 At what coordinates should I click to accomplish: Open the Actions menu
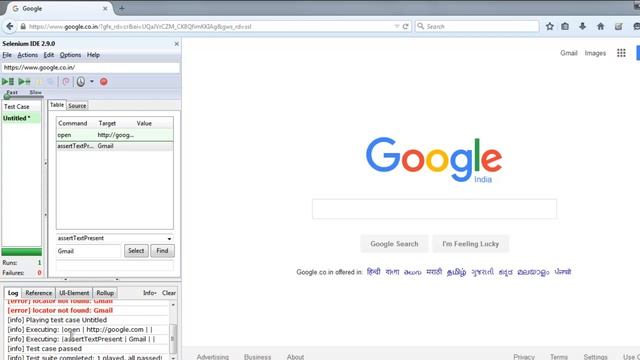27,55
